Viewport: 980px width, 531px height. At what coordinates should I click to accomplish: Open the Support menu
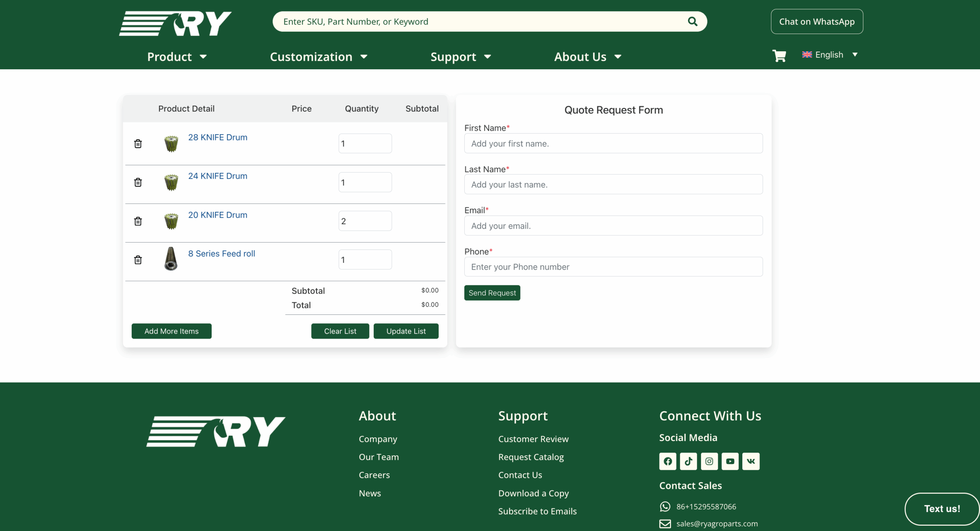tap(461, 57)
